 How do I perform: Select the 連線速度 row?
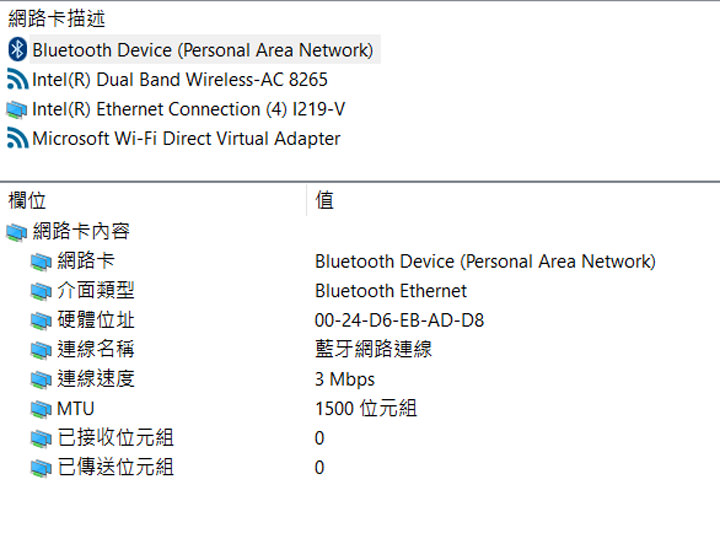coord(96,379)
